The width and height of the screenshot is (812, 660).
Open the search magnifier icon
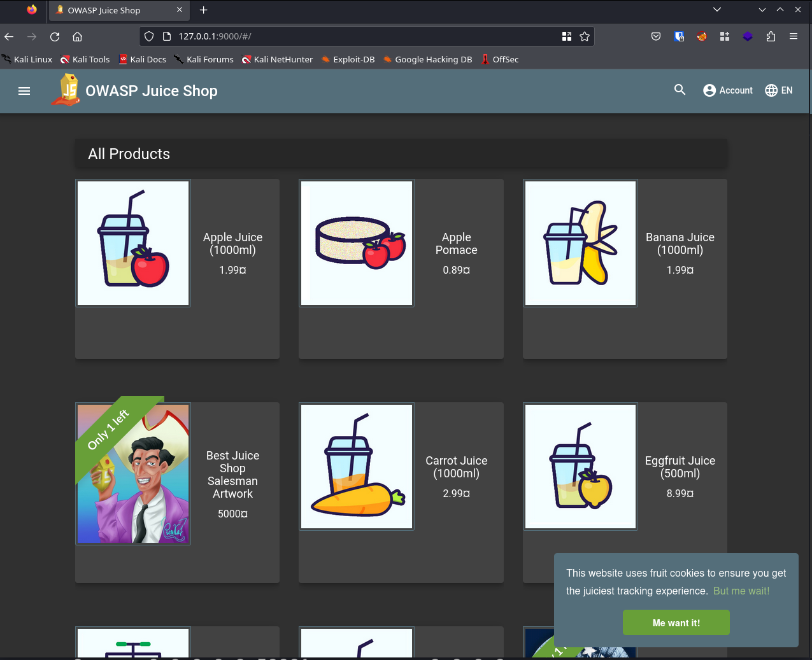click(x=680, y=90)
